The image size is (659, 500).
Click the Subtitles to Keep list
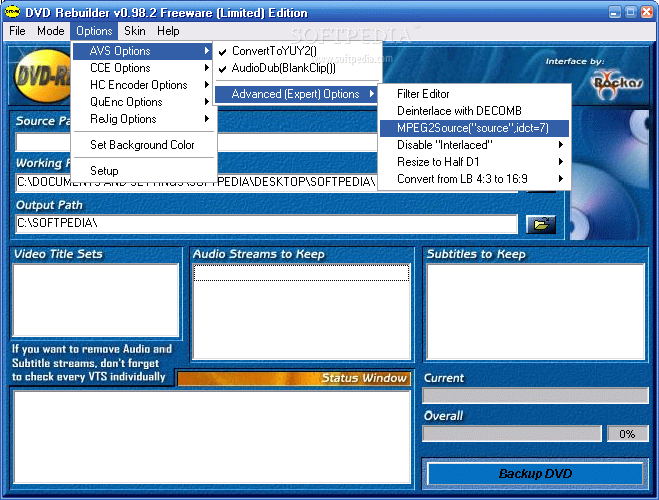pos(535,311)
